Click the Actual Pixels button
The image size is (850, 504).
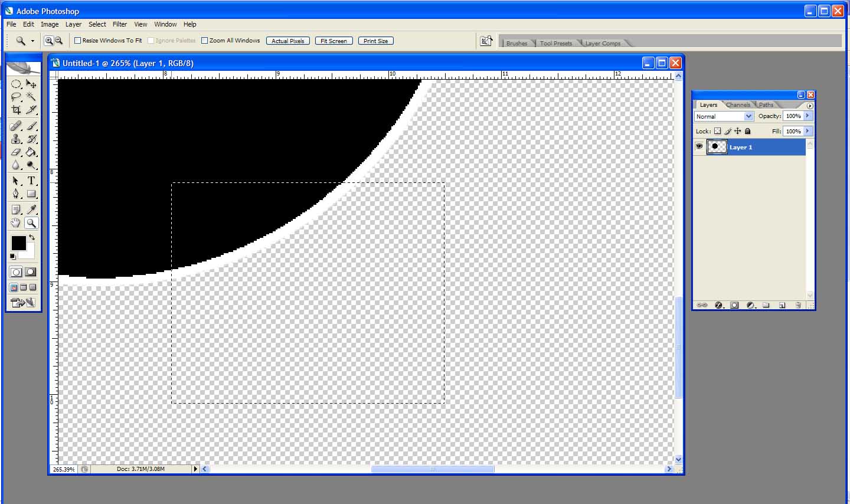click(287, 41)
